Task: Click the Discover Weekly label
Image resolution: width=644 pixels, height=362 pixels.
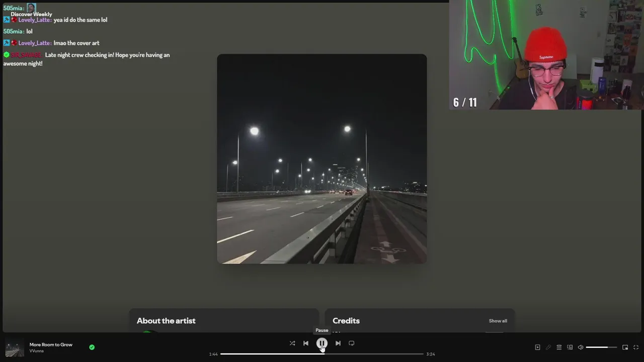Action: (31, 14)
